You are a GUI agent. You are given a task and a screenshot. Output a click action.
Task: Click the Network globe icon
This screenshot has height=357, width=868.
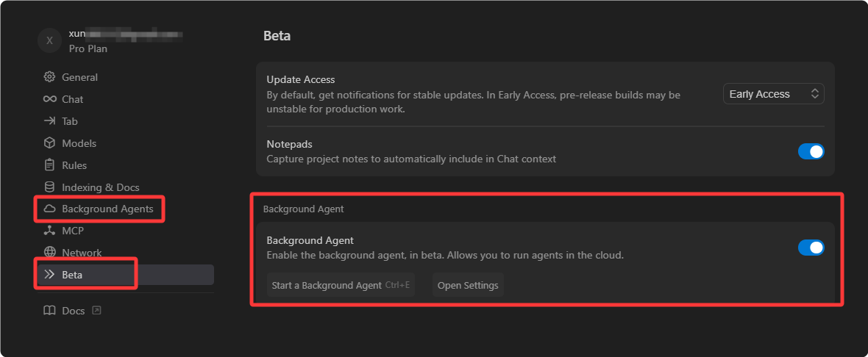(50, 253)
